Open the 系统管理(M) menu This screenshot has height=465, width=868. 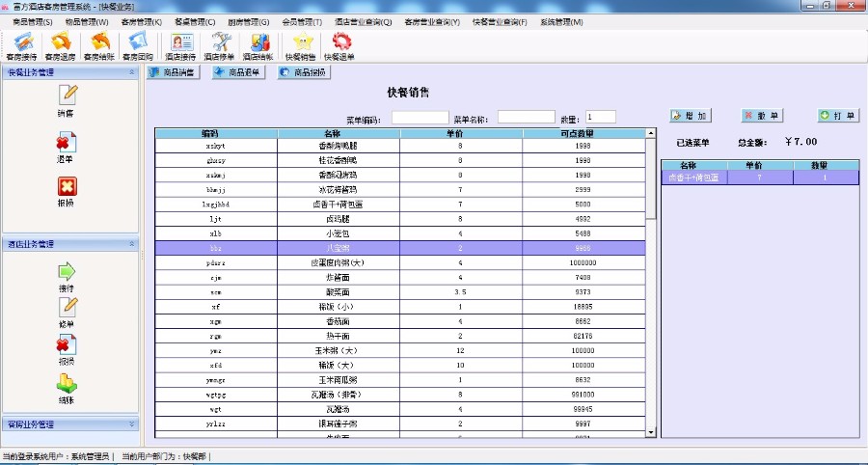point(561,22)
